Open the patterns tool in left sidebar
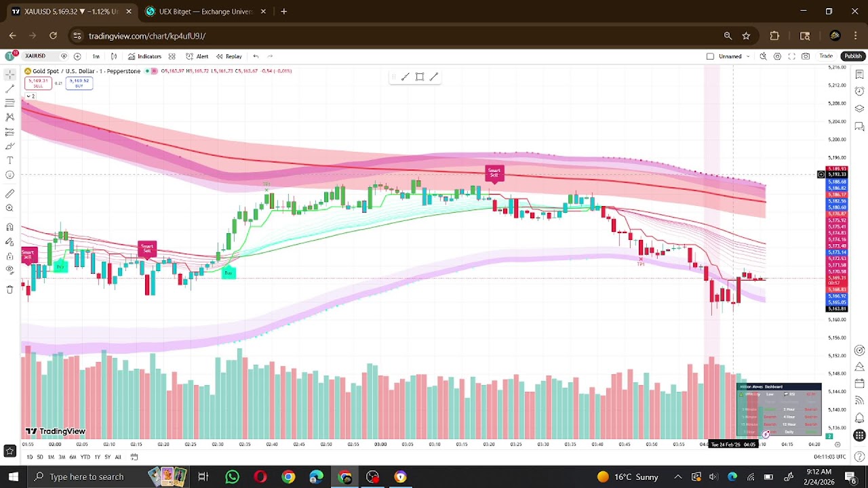The width and height of the screenshot is (868, 488). pyautogui.click(x=9, y=117)
